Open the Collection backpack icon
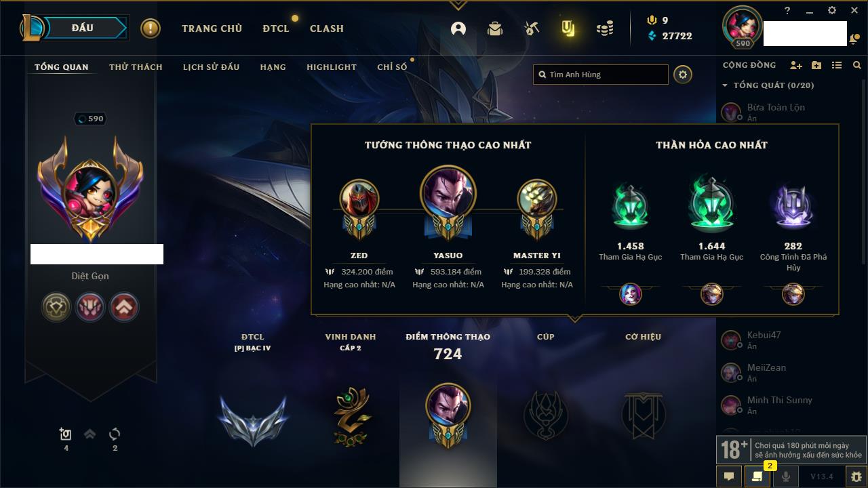This screenshot has width=868, height=488. [x=495, y=28]
